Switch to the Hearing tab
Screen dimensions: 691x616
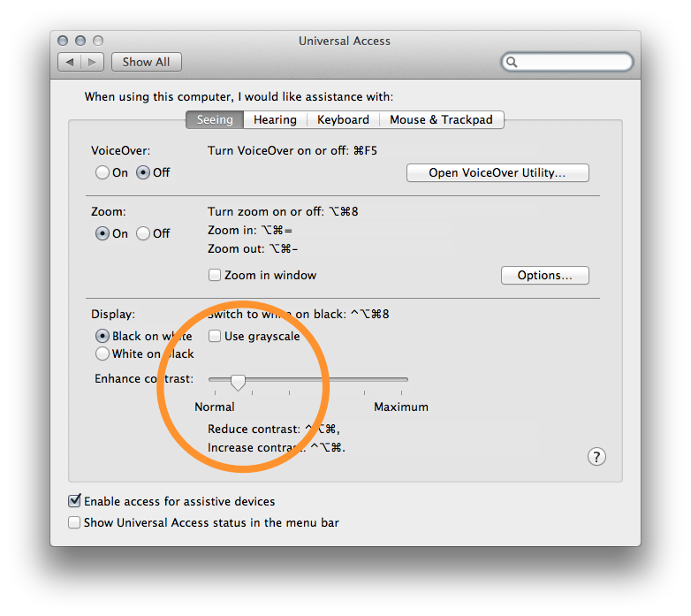point(275,119)
